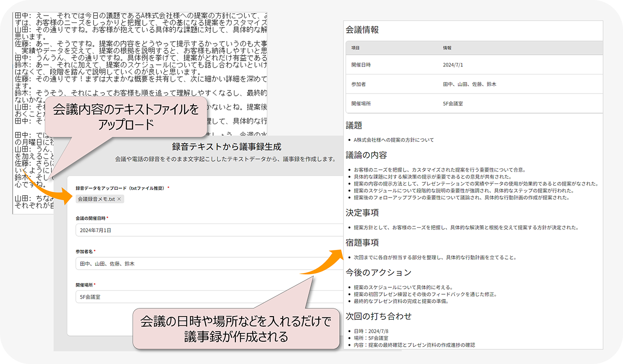This screenshot has height=364, width=623.
Task: Click the 会議録音メモ.txt uploaded file chip
Action: tap(96, 199)
